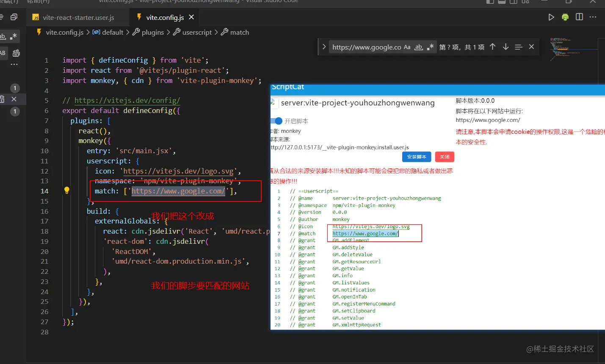Open the plugins breadcrumb segment
Screen dimensions: 605x364
(148, 32)
